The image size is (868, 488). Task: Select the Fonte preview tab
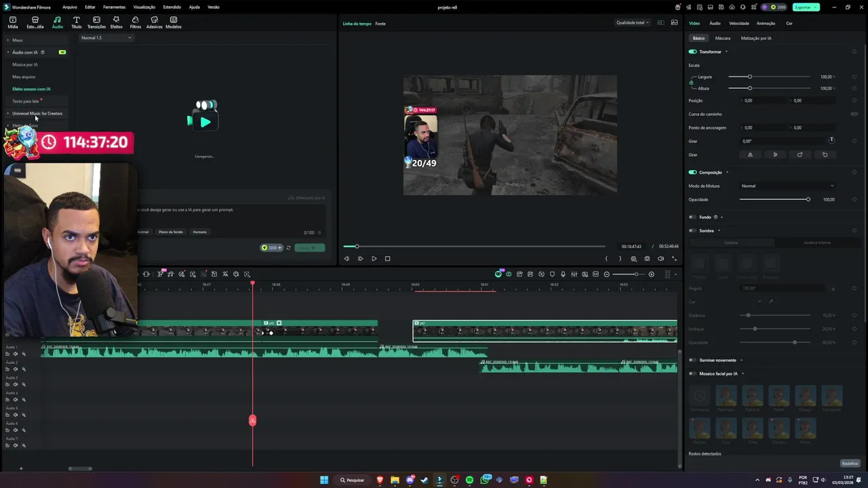coord(380,24)
